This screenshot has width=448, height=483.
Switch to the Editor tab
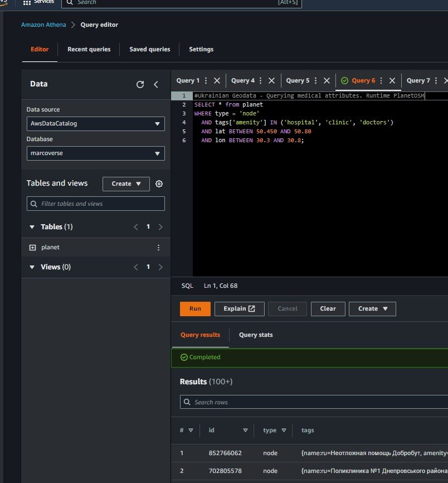40,49
